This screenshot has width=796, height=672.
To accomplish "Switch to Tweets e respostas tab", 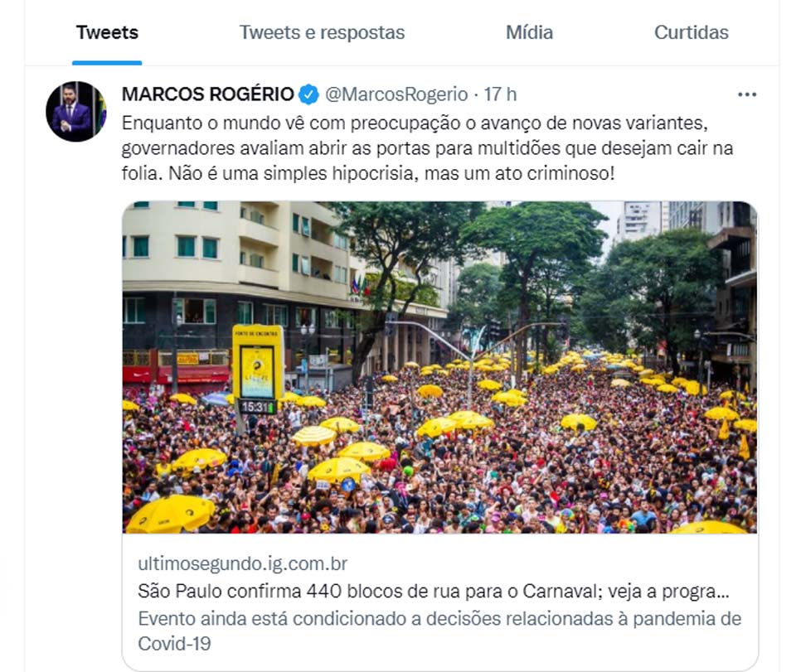I will click(322, 32).
